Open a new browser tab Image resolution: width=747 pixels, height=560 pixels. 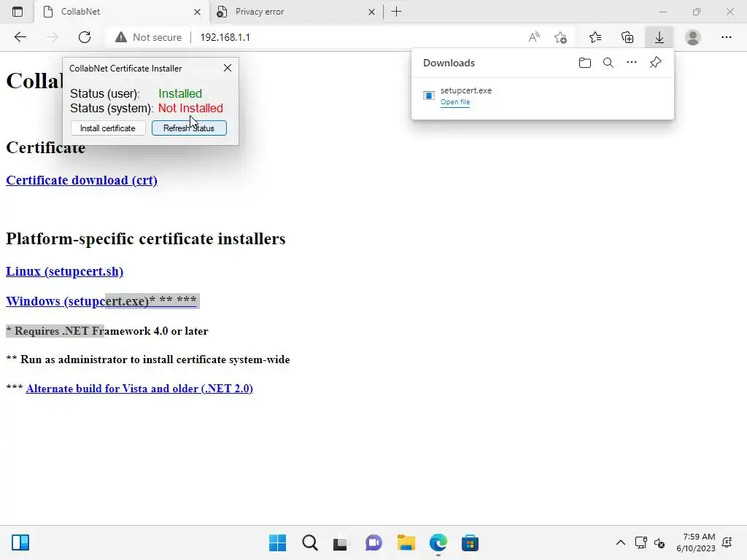click(x=396, y=12)
